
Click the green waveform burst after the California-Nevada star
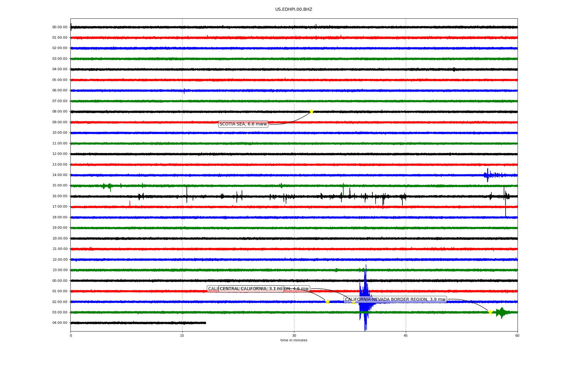pos(502,313)
